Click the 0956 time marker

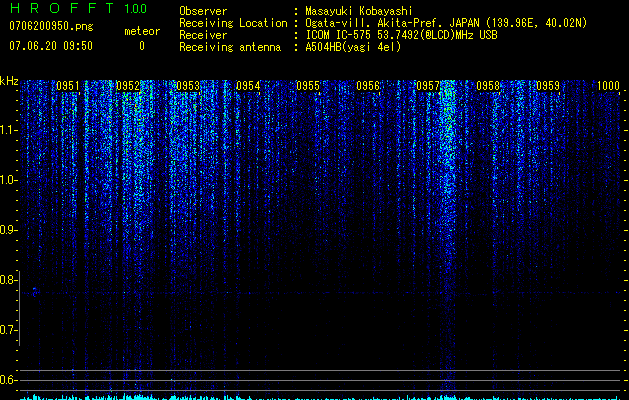pyautogui.click(x=368, y=86)
